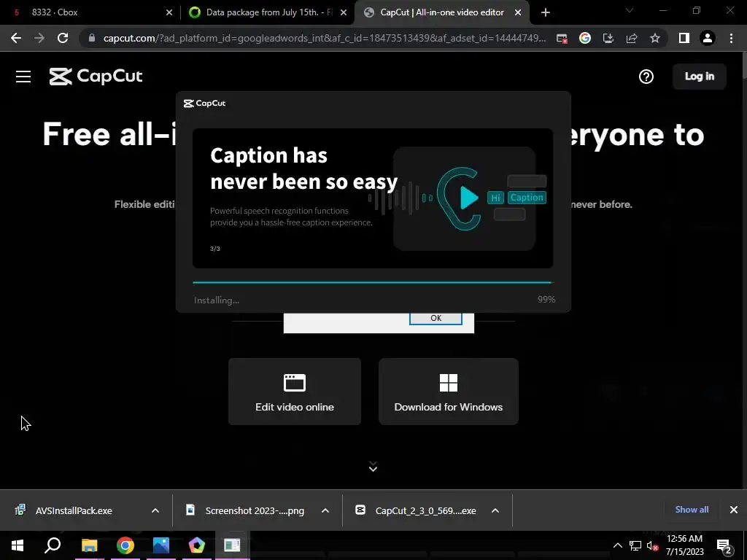This screenshot has width=747, height=560.
Task: Go back in browser history
Action: click(x=16, y=38)
